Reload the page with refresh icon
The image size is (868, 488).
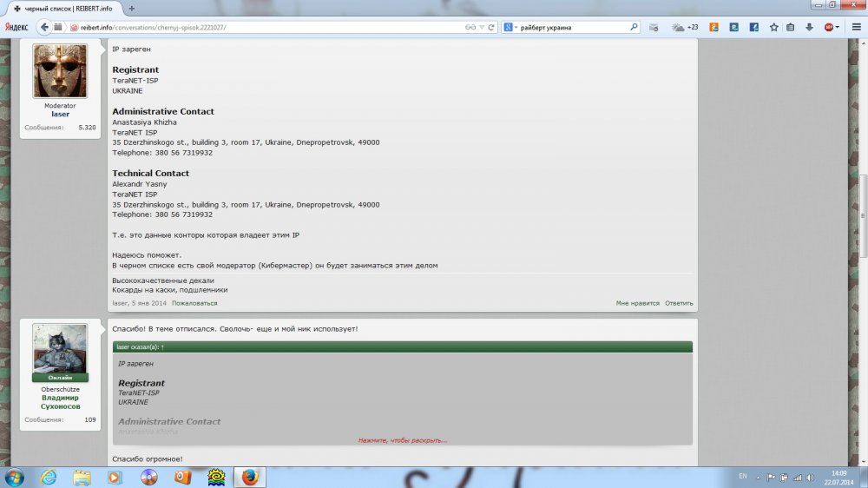pyautogui.click(x=491, y=27)
